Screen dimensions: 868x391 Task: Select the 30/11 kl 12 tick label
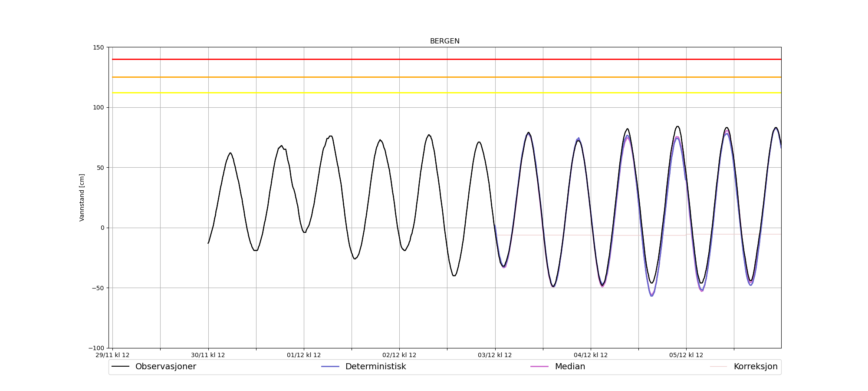208,355
